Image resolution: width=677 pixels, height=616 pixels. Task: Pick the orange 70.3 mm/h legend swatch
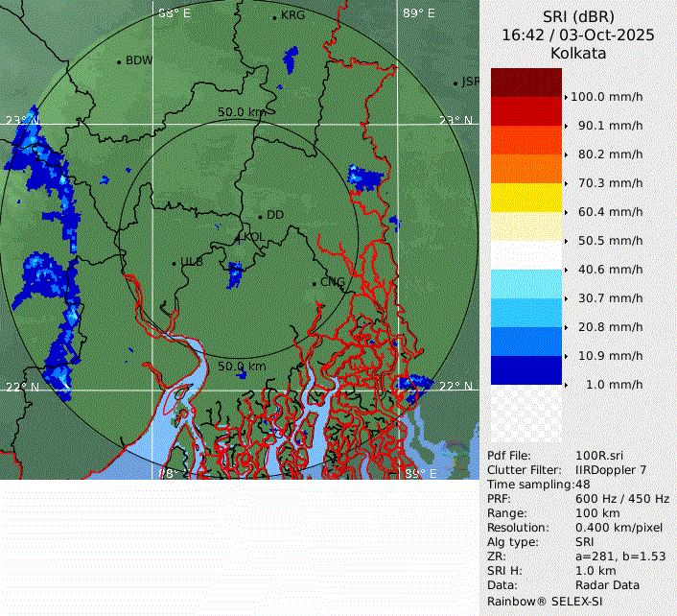525,169
